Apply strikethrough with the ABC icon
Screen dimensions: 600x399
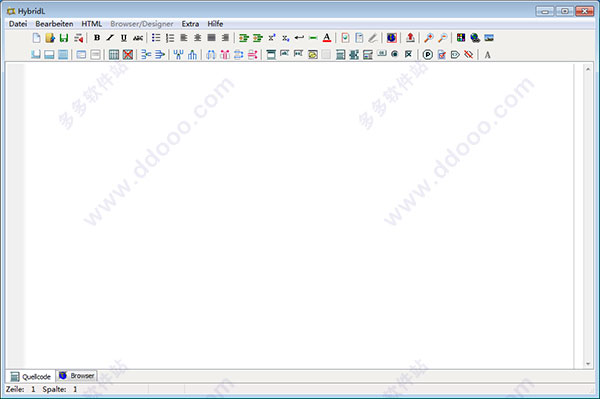pyautogui.click(x=138, y=38)
